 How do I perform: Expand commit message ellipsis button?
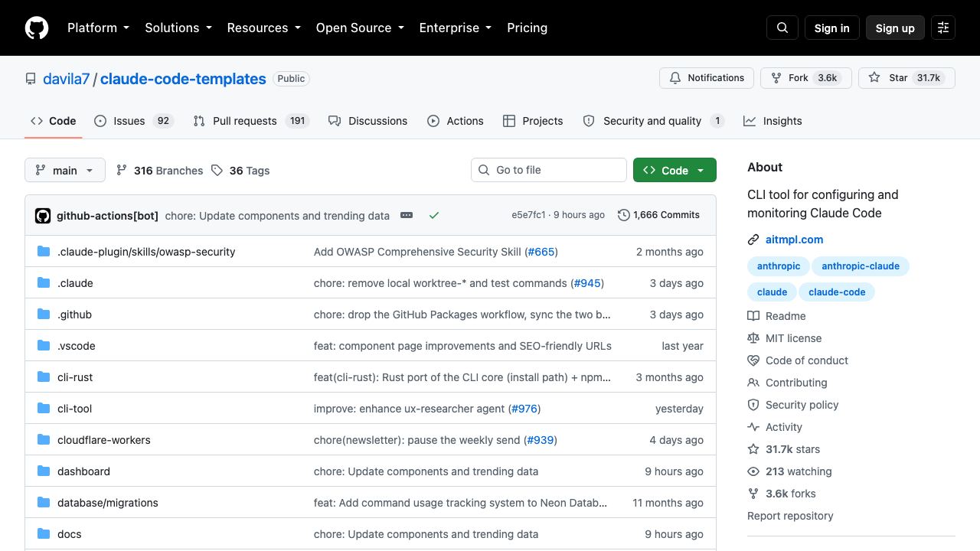pos(407,216)
